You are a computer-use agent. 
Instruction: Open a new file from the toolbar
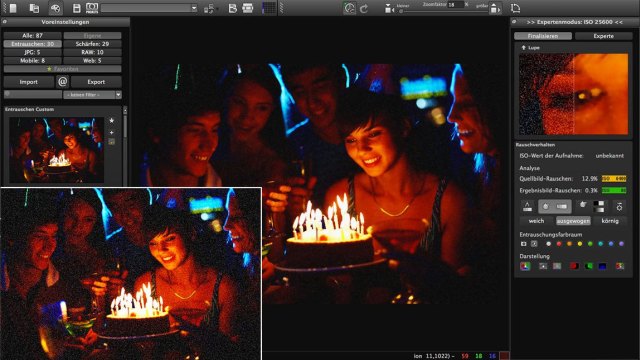[x=13, y=8]
